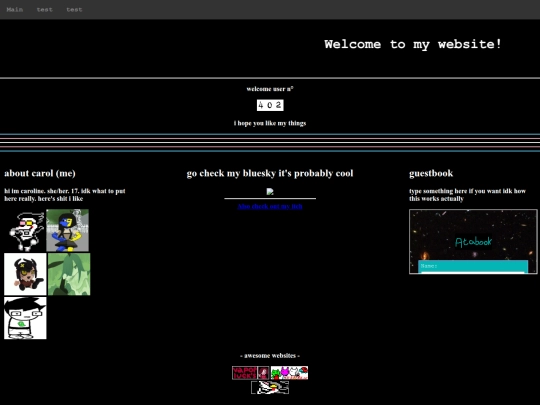Open the vaporwave red website button
Viewport: 540px width, 405px height.
coord(250,373)
